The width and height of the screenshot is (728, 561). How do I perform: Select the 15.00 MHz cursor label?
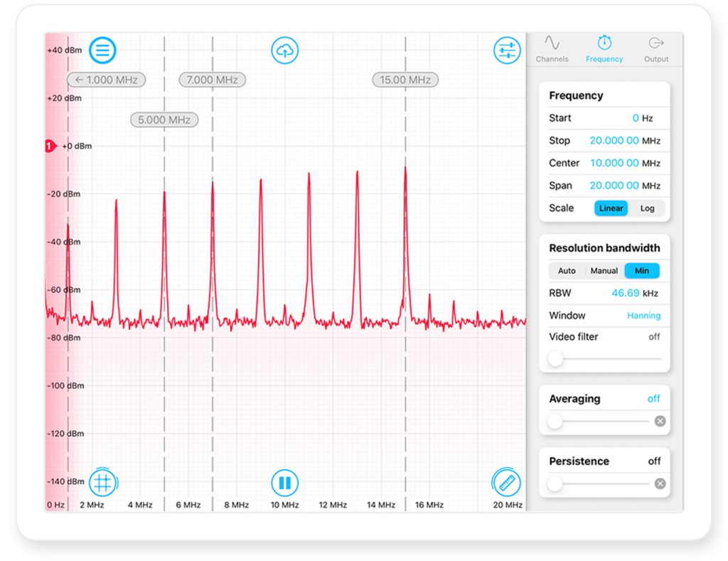tap(405, 80)
